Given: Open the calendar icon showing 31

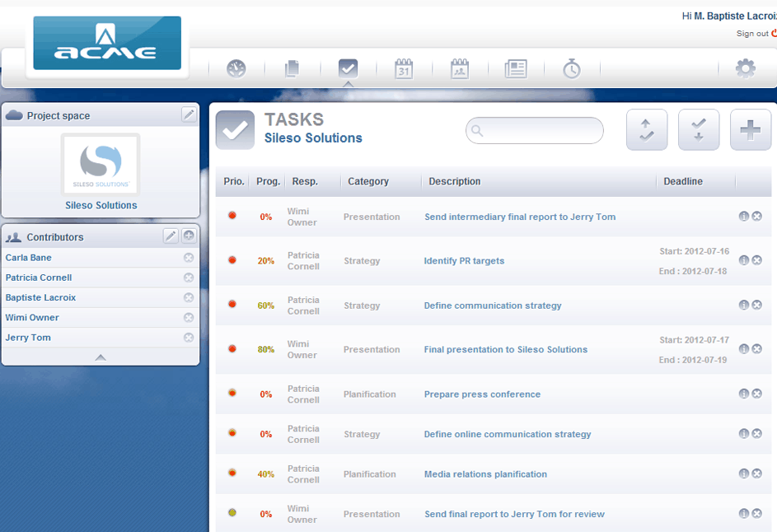Looking at the screenshot, I should (404, 69).
